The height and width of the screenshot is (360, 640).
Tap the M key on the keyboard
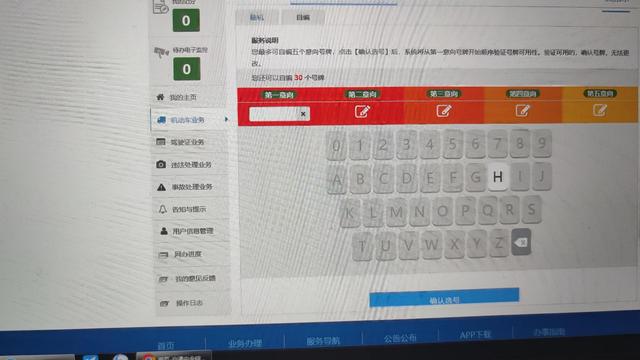(396, 212)
